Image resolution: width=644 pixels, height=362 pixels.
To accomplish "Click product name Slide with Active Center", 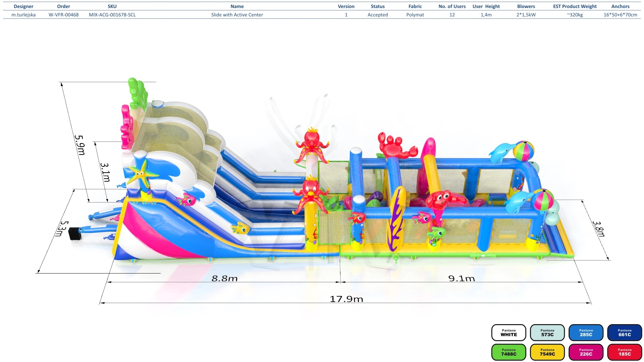I will (237, 15).
